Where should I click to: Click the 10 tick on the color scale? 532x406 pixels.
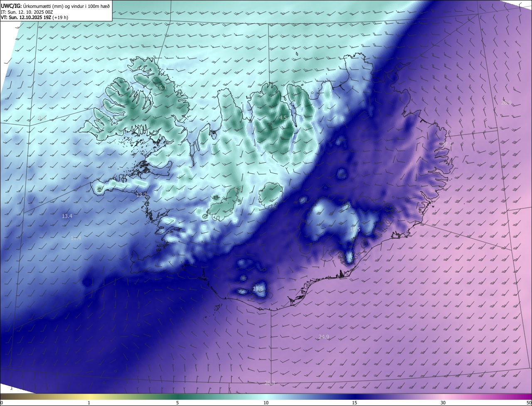[x=266, y=403]
